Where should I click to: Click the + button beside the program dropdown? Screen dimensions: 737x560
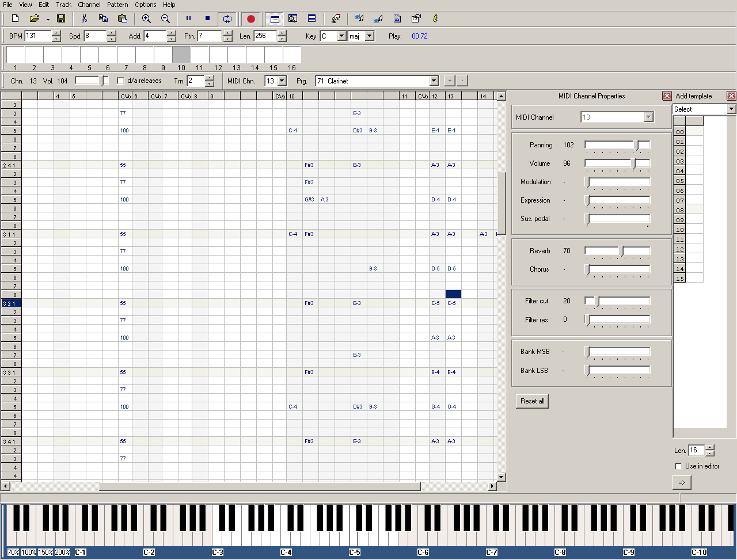pos(450,81)
